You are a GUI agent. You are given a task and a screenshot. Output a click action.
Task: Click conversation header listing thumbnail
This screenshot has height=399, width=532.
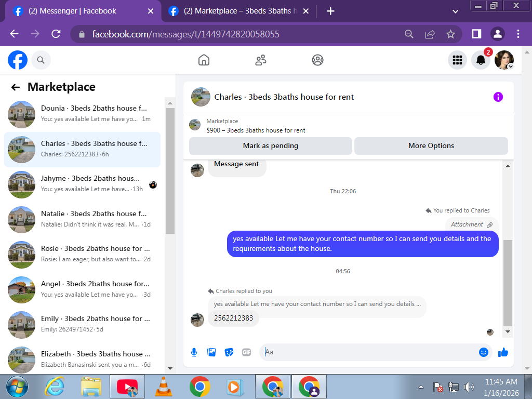pos(201,97)
